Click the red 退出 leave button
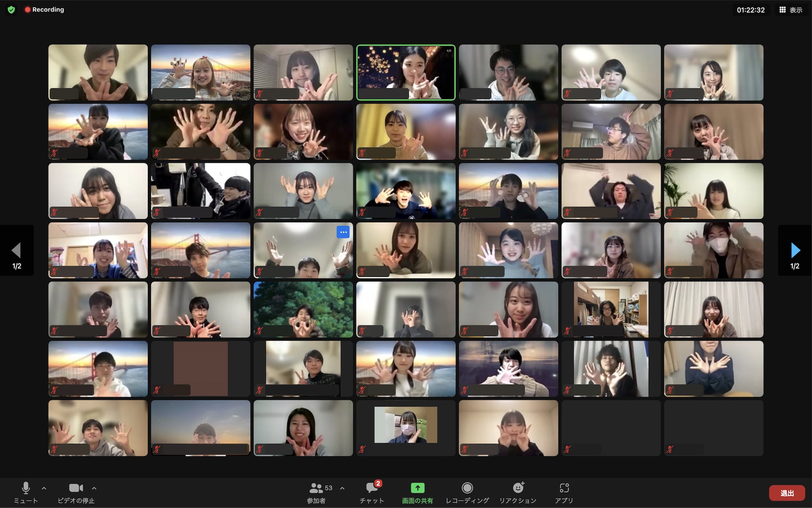Screen dimensions: 812x508 click(x=787, y=493)
